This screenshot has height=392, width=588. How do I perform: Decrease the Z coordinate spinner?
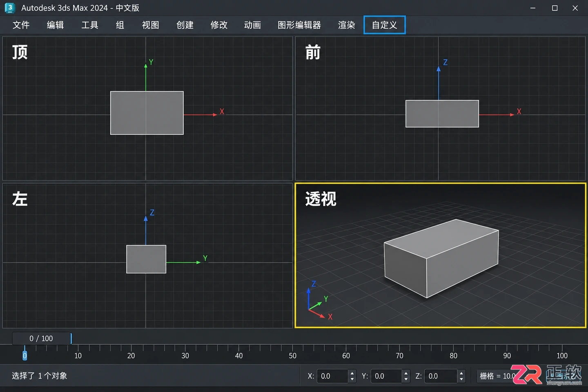[461, 379]
